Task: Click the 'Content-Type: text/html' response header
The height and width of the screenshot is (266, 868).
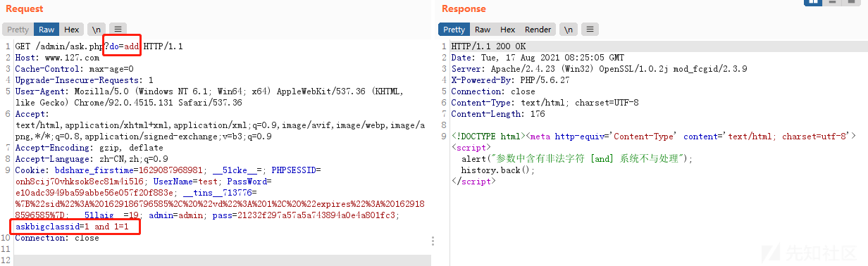Action: 545,103
